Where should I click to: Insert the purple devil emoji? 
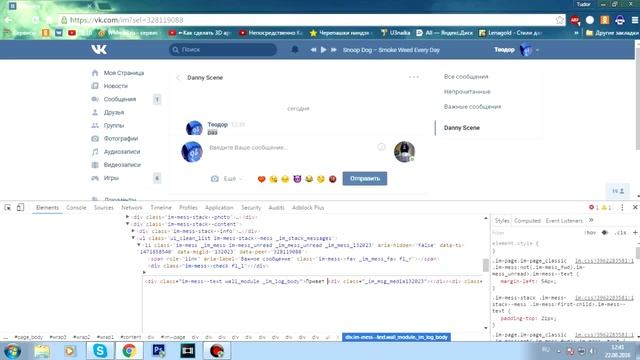pyautogui.click(x=297, y=179)
